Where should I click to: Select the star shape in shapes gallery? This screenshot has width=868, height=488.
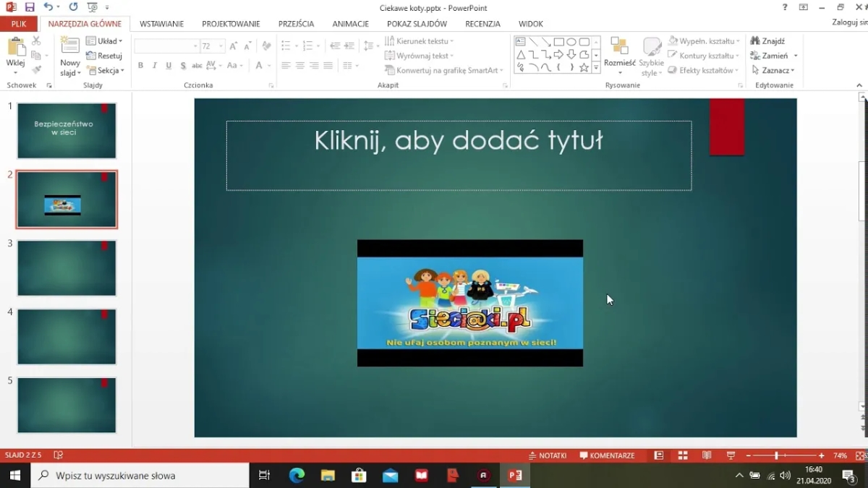[x=584, y=67]
